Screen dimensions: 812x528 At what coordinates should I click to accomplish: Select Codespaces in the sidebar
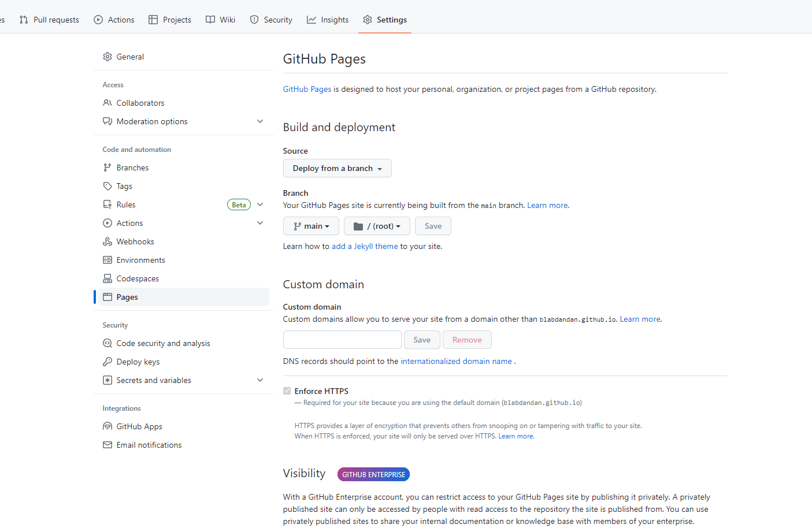[184, 278]
